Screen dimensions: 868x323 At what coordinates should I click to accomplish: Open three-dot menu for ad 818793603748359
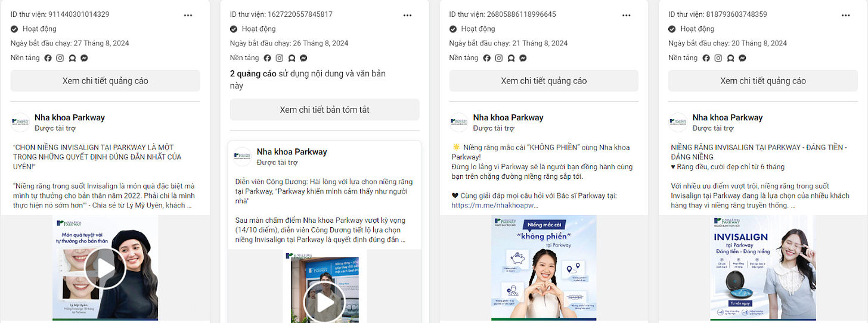tap(846, 15)
